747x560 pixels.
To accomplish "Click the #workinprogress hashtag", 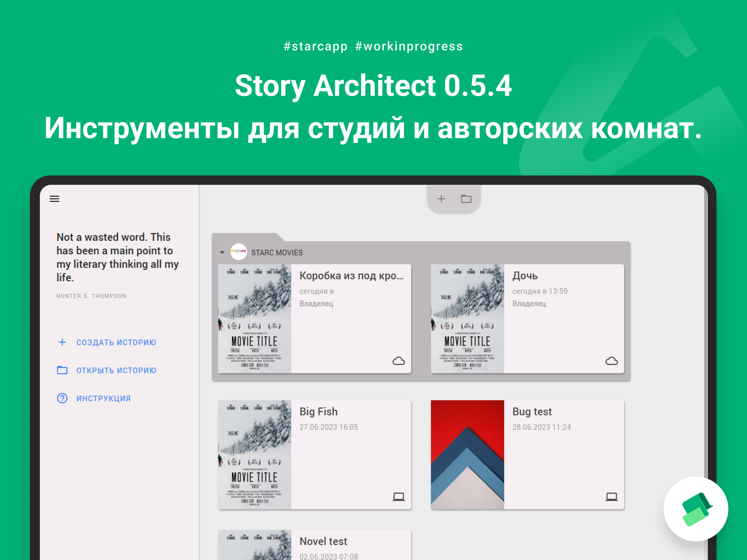I will pos(409,47).
